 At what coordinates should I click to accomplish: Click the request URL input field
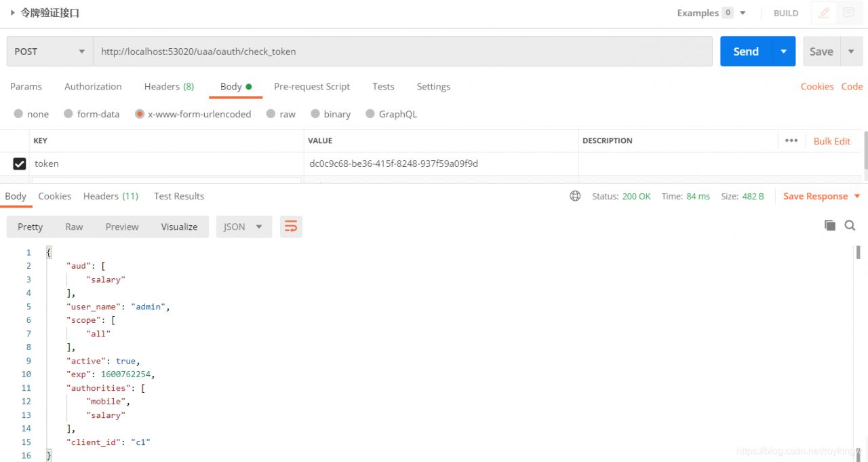tap(403, 52)
